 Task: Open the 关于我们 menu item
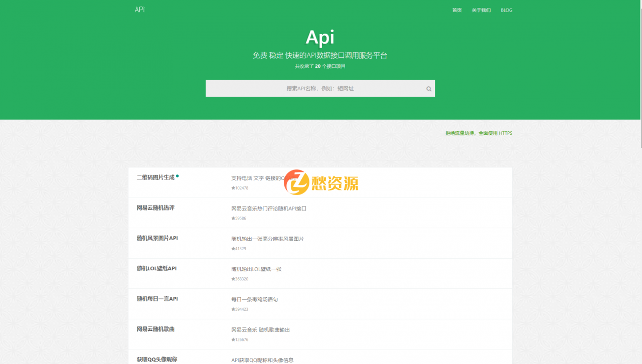tap(481, 10)
